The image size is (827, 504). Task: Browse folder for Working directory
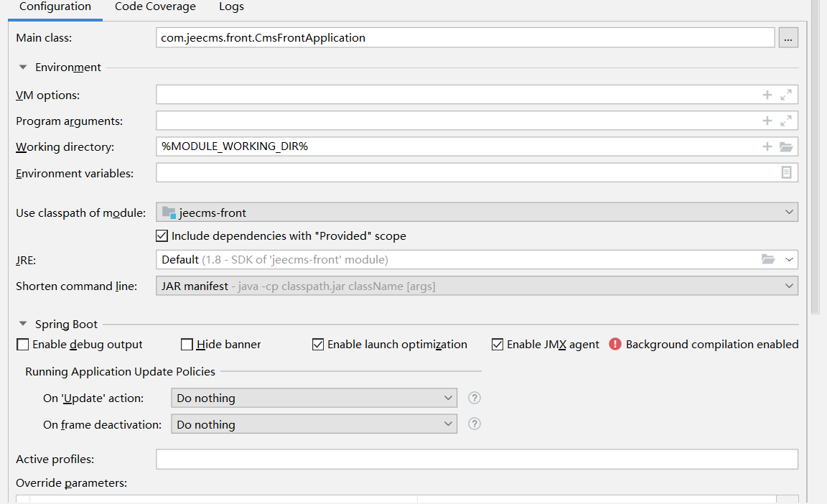pyautogui.click(x=786, y=146)
